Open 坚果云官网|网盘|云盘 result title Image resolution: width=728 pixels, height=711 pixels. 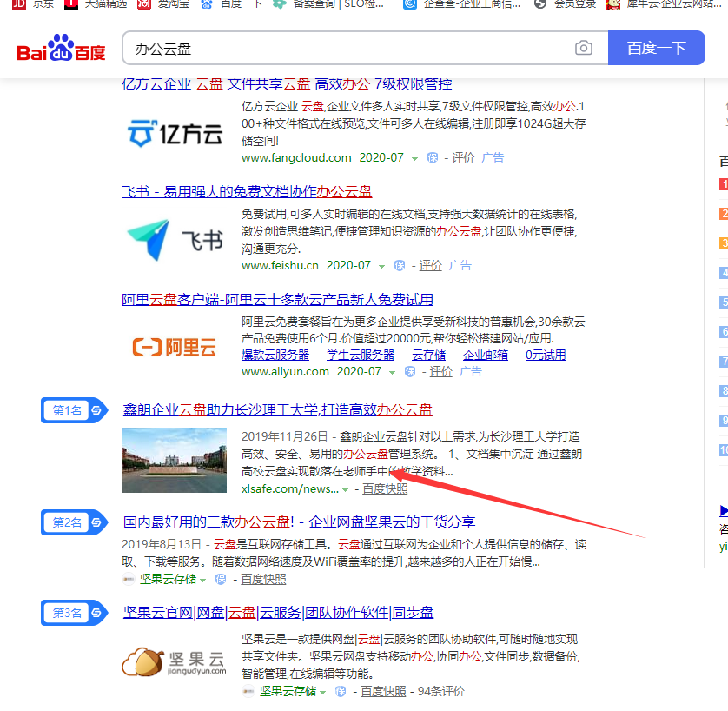[x=278, y=613]
